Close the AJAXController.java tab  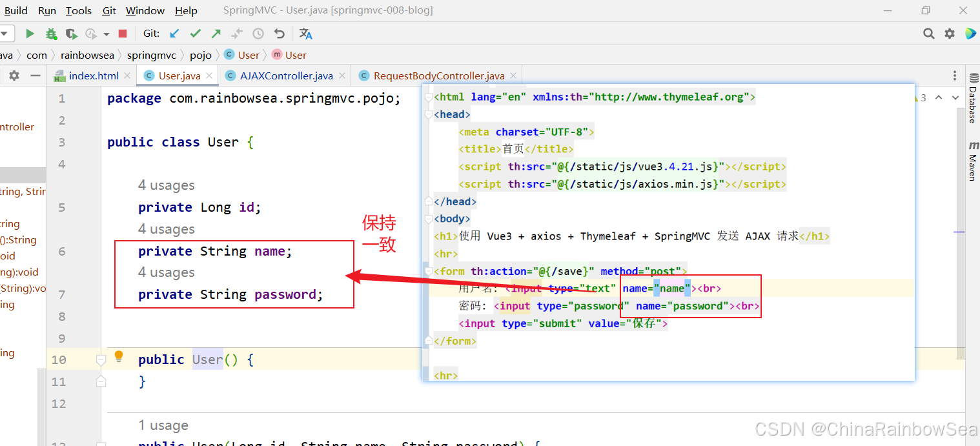coord(342,76)
